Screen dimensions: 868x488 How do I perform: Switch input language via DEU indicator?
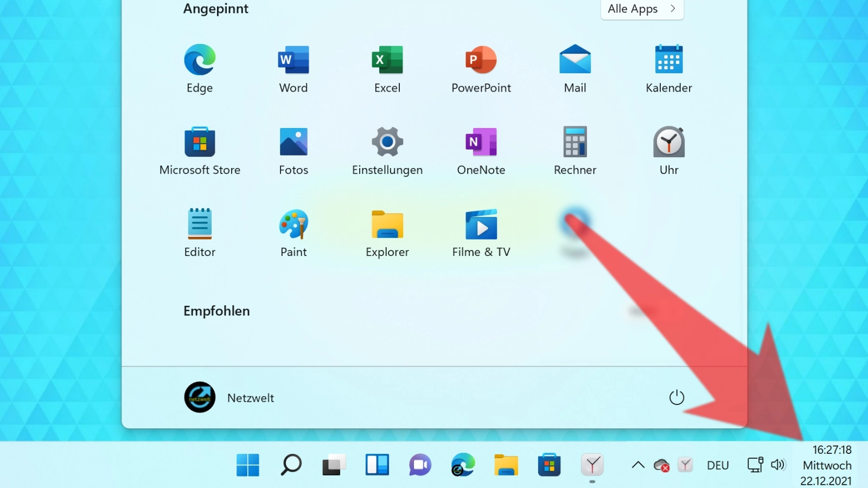(x=718, y=465)
